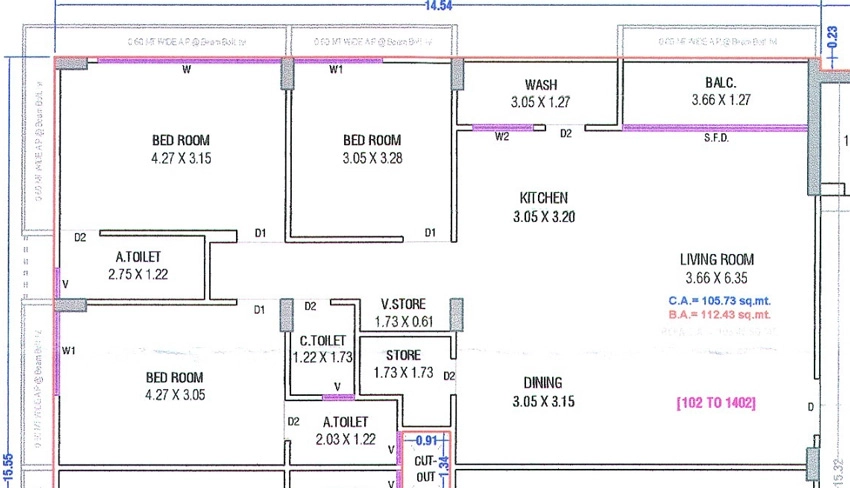Click the A.TOILET 2.03 X 1.22 label
This screenshot has width=850, height=488.
(346, 431)
